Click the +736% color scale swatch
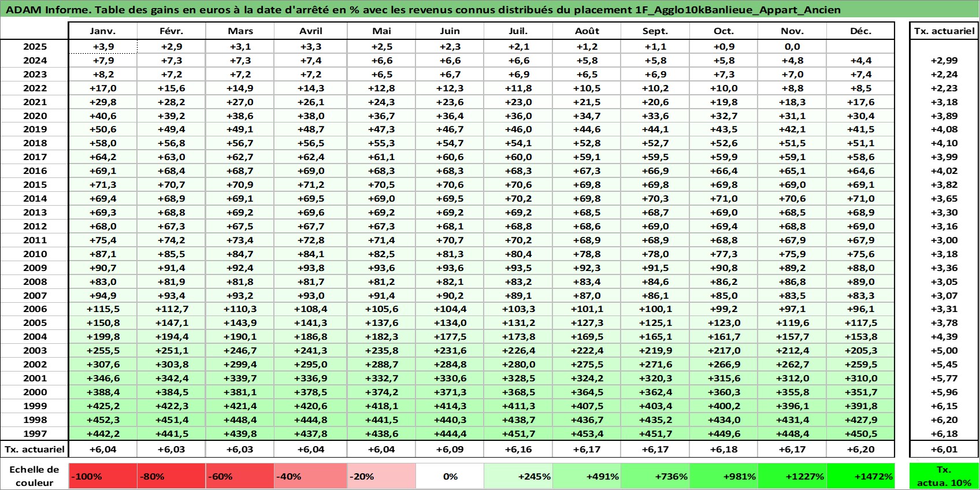The width and height of the screenshot is (980, 490). coord(655,476)
